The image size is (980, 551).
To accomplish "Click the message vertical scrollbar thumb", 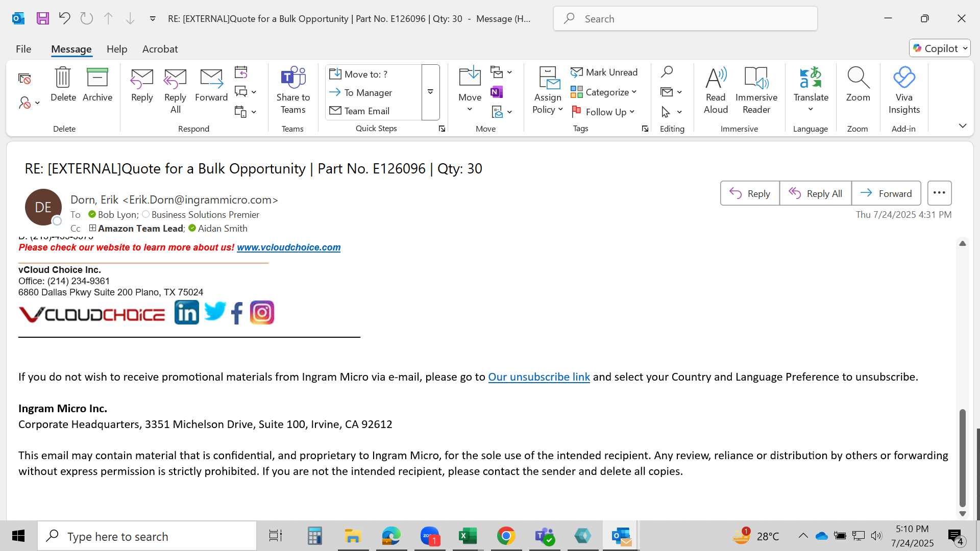I will click(963, 457).
